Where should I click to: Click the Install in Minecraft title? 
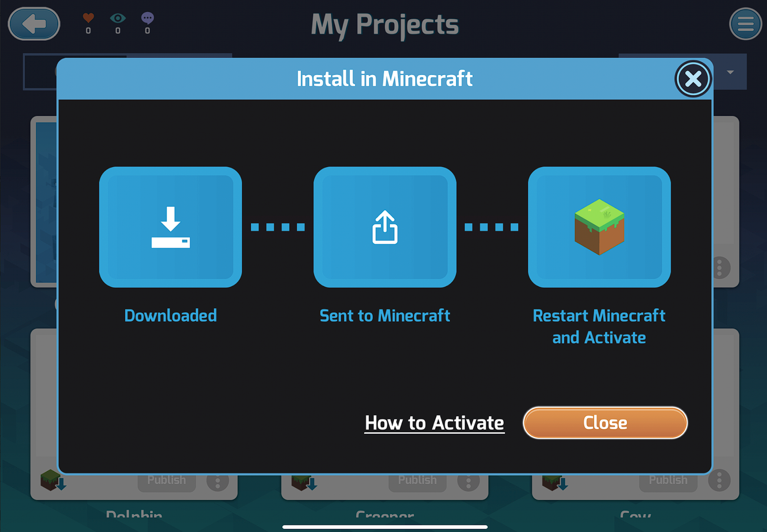385,79
